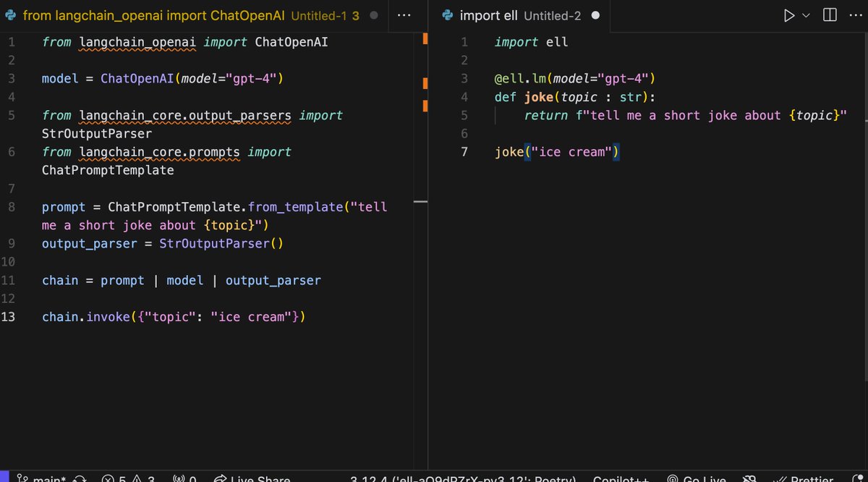
Task: Click 'joke' function name on def line
Action: tap(538, 97)
